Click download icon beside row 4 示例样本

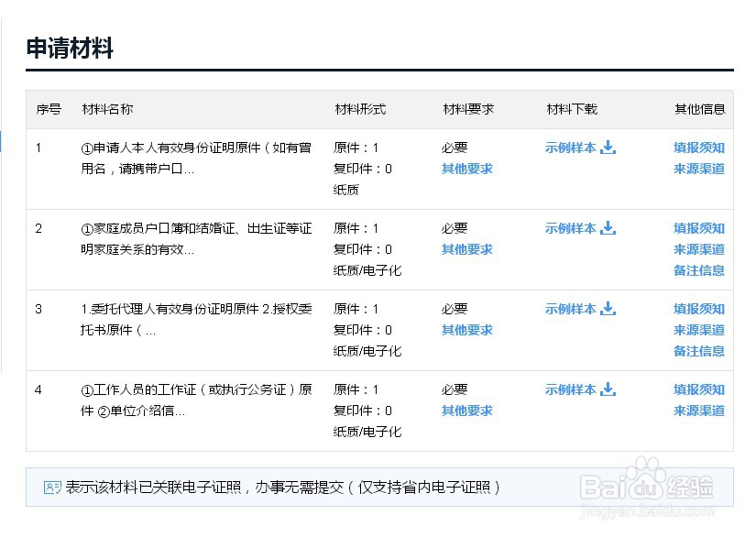tap(608, 389)
